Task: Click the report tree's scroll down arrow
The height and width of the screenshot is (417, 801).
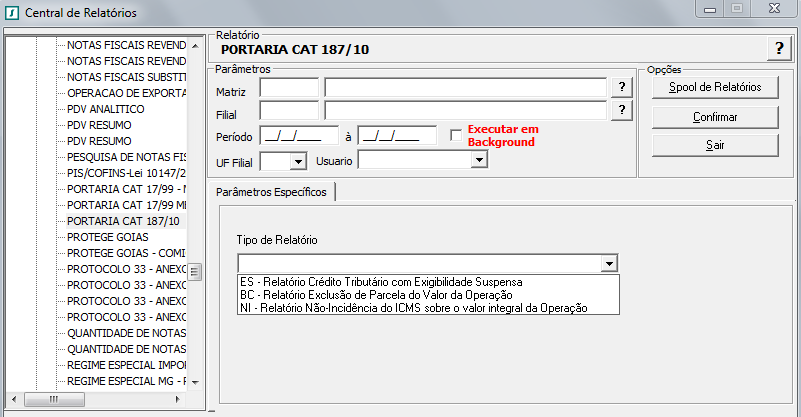Action: coord(195,382)
